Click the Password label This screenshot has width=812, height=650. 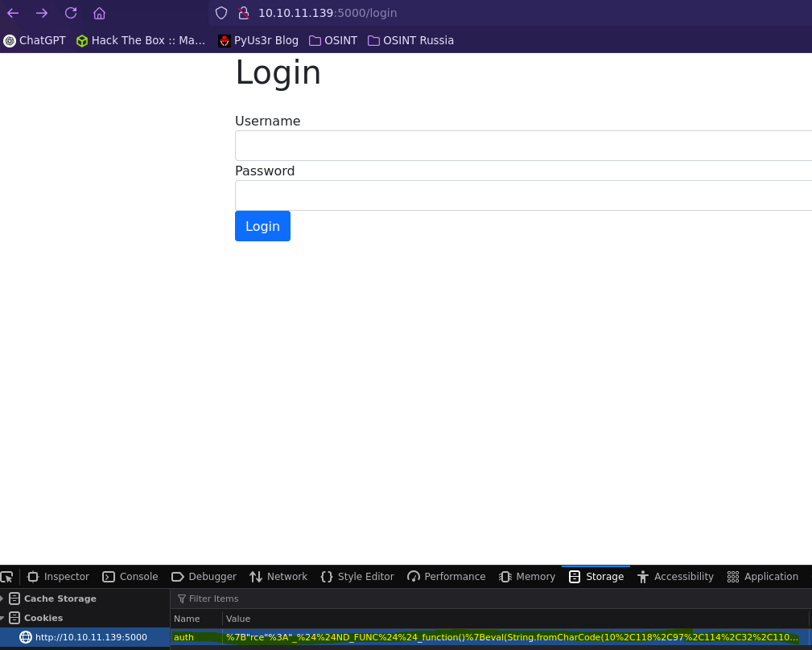click(265, 171)
